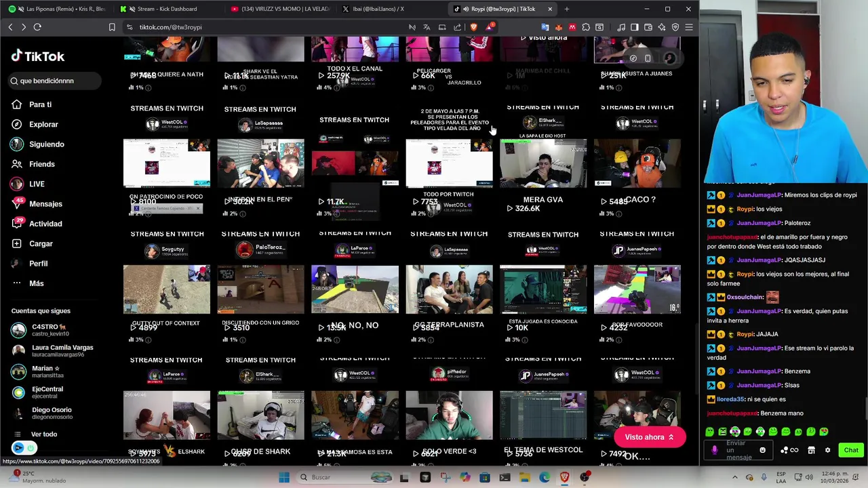Image resolution: width=868 pixels, height=488 pixels.
Task: Open the Brave main menu
Action: point(688,27)
